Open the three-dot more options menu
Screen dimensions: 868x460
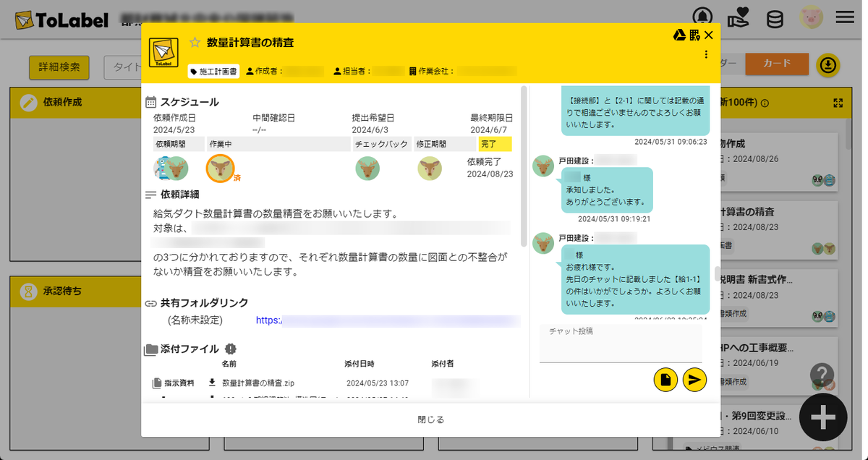click(x=706, y=54)
